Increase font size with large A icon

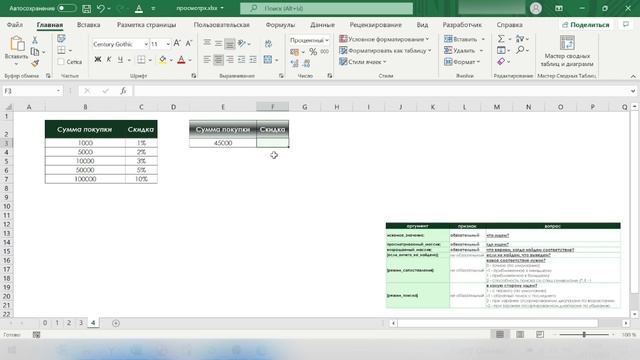[x=177, y=43]
